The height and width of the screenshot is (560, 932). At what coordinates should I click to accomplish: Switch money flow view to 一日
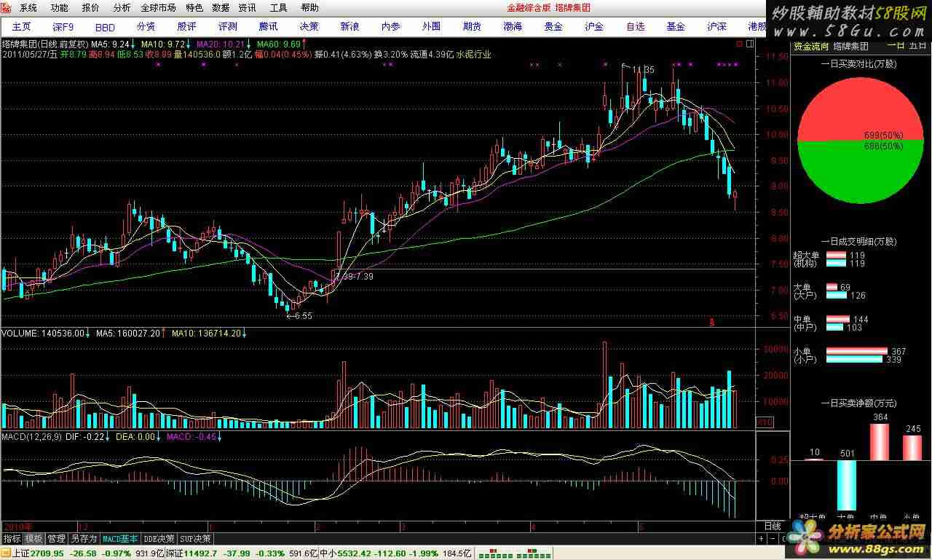point(896,44)
